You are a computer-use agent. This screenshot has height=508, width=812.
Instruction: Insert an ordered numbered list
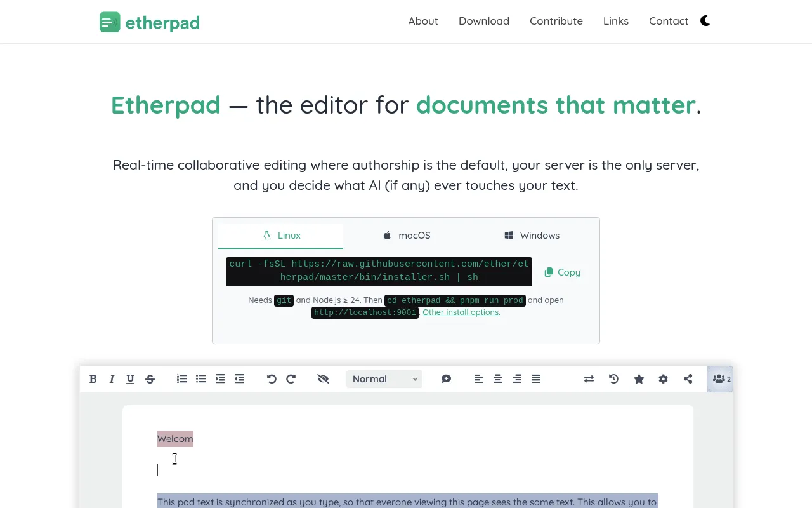click(182, 379)
